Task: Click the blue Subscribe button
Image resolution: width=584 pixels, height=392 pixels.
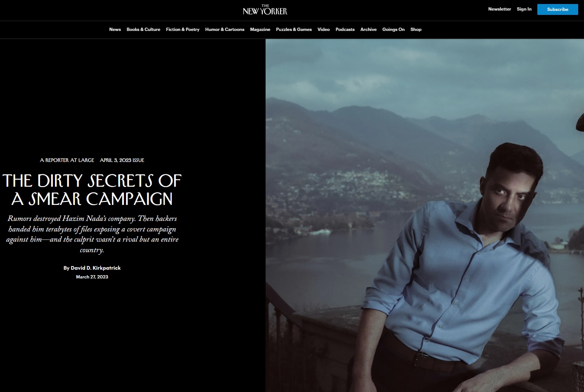Action: click(557, 9)
